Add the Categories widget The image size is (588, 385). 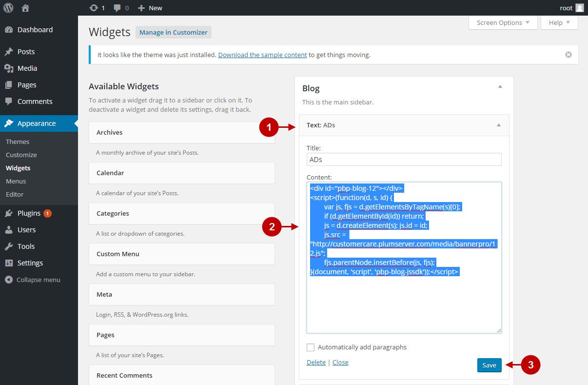coord(182,213)
